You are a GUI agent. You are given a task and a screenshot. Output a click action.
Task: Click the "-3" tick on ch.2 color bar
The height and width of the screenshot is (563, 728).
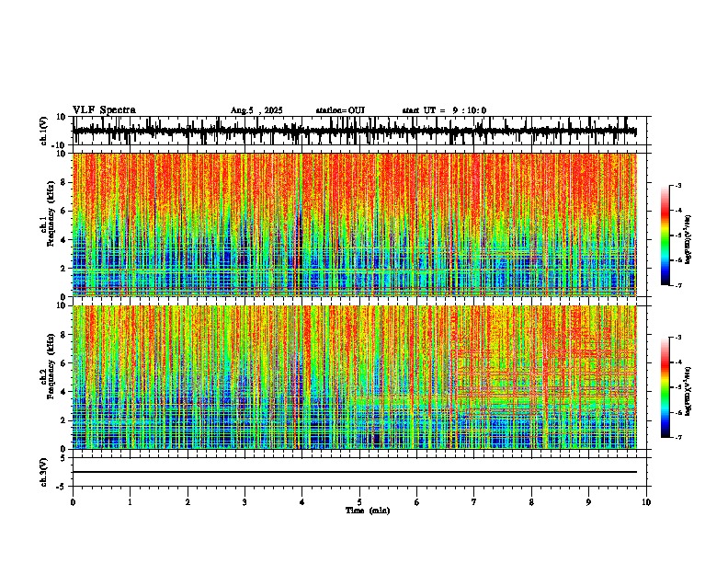[677, 338]
